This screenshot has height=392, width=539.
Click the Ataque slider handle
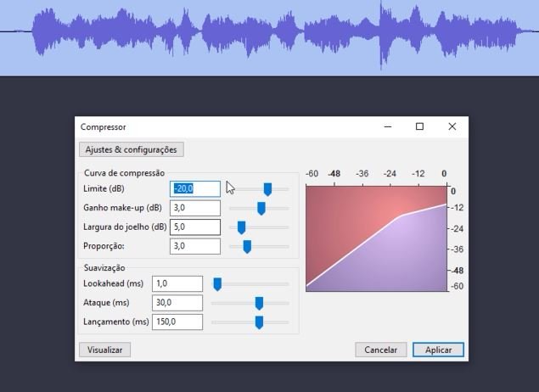259,304
